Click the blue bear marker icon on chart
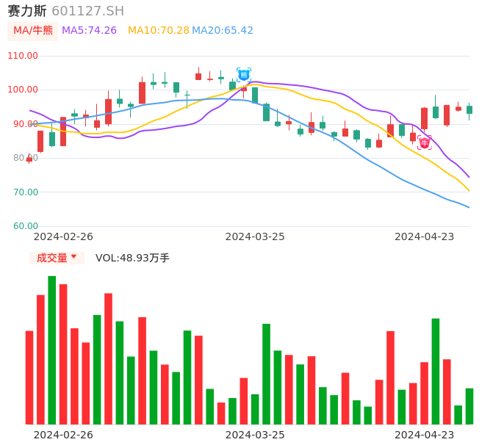The image size is (504, 445). [244, 75]
